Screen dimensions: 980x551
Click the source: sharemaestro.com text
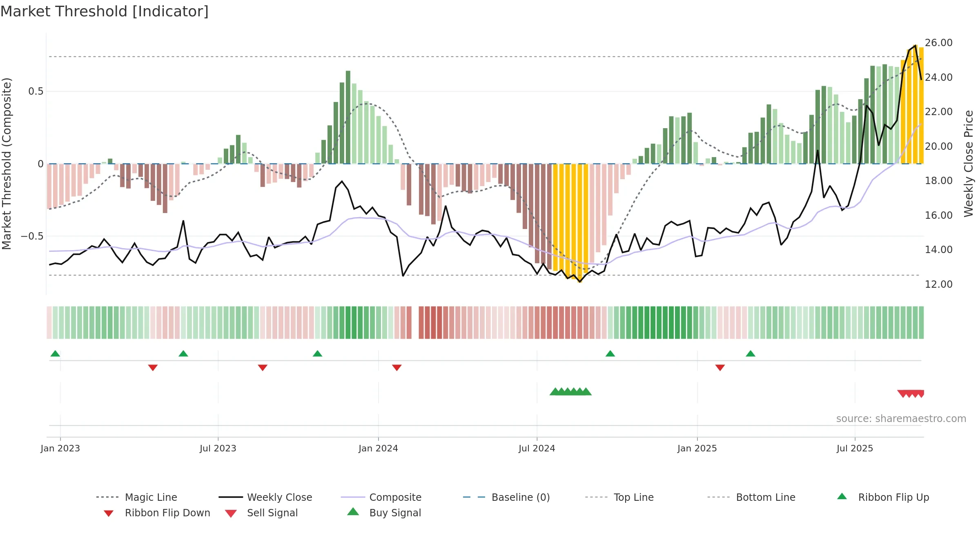click(901, 419)
